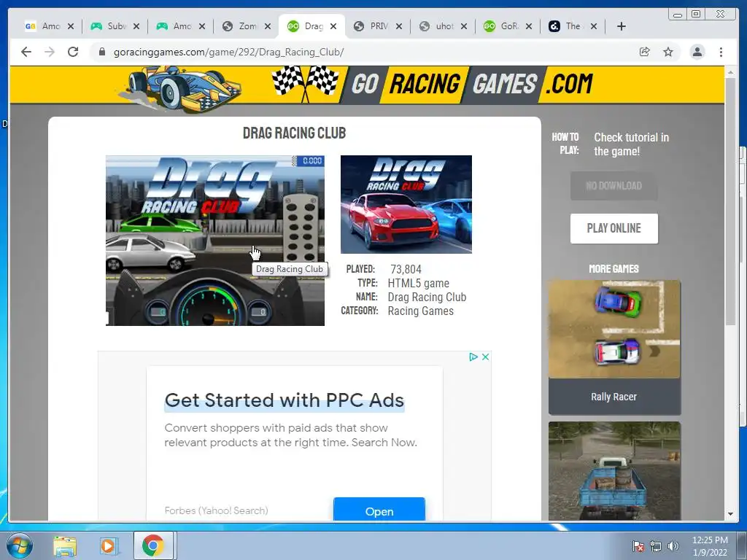The image size is (747, 560).
Task: Click the Rally Racer label
Action: pyautogui.click(x=614, y=397)
